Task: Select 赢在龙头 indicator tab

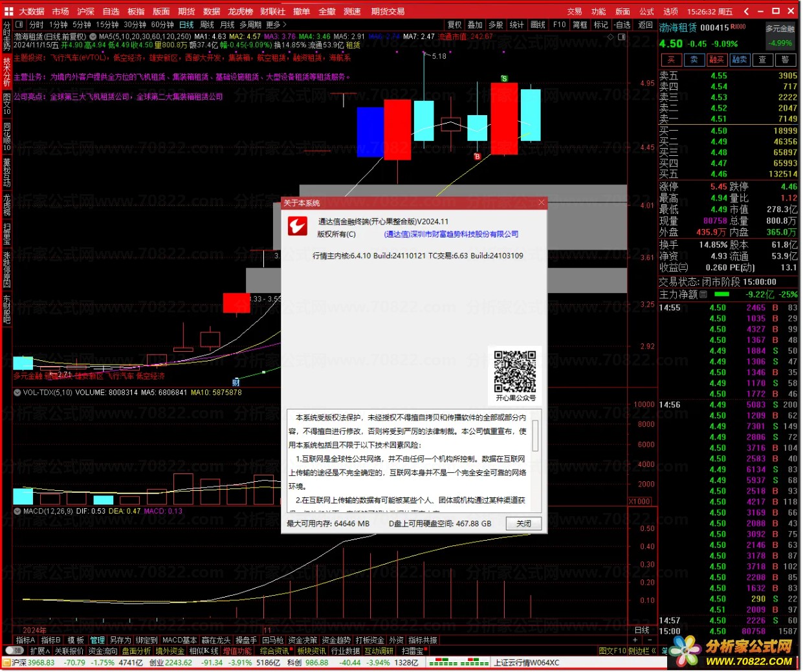Action: point(216,640)
